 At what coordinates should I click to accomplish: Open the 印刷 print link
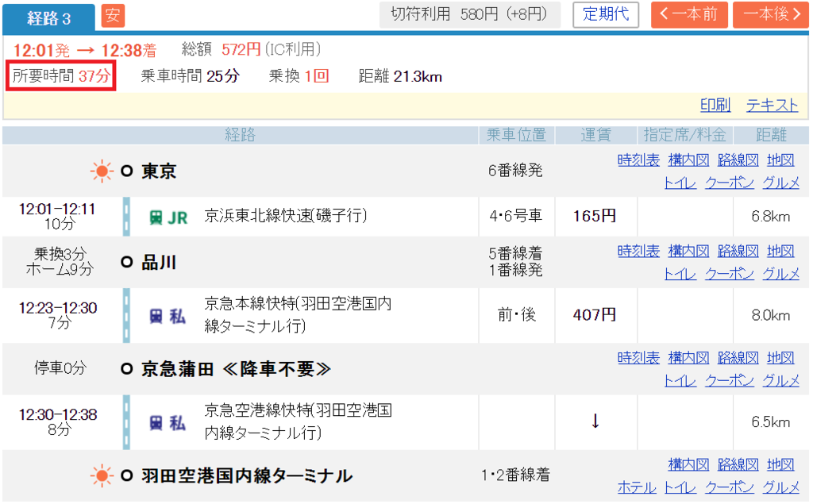point(715,106)
